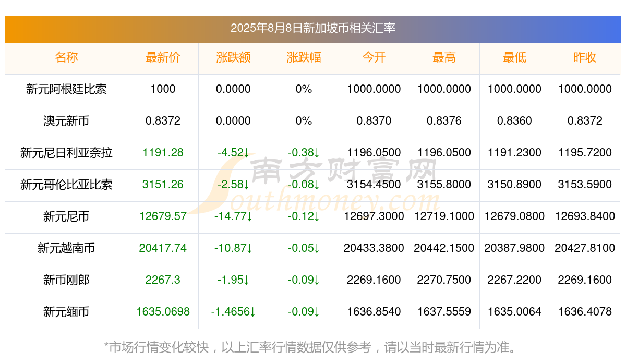Click change amount -10.87↓
This screenshot has width=626, height=364.
pyautogui.click(x=233, y=248)
